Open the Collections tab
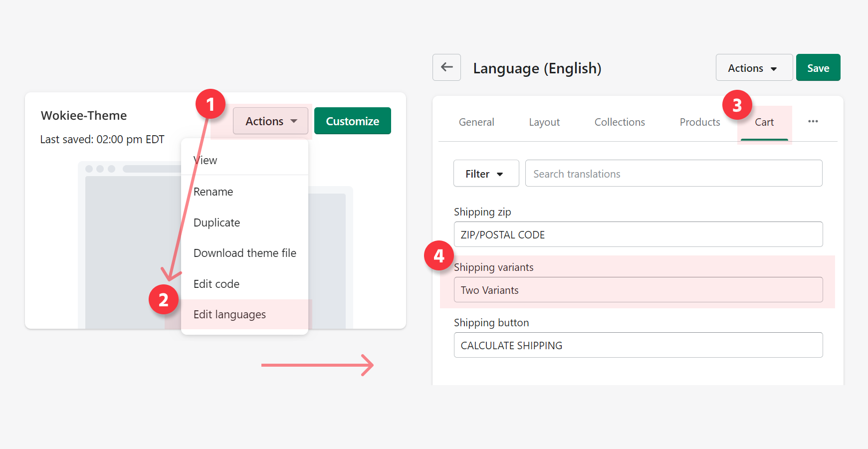Image resolution: width=868 pixels, height=449 pixels. (x=619, y=122)
